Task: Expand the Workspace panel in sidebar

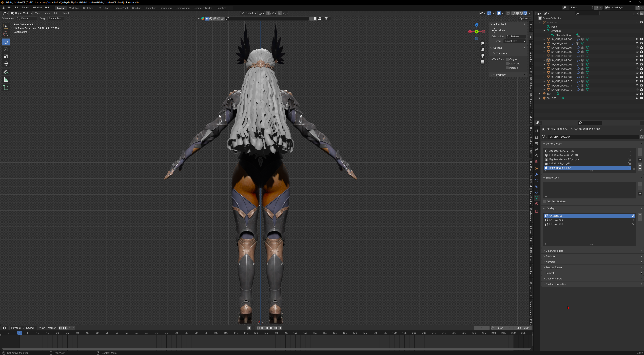Action: 499,75
